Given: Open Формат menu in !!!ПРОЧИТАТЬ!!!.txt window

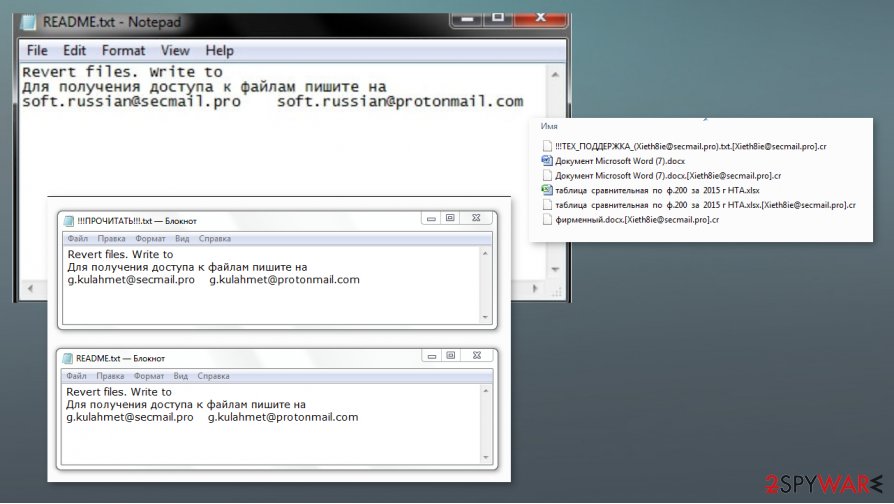Looking at the screenshot, I should pos(150,238).
